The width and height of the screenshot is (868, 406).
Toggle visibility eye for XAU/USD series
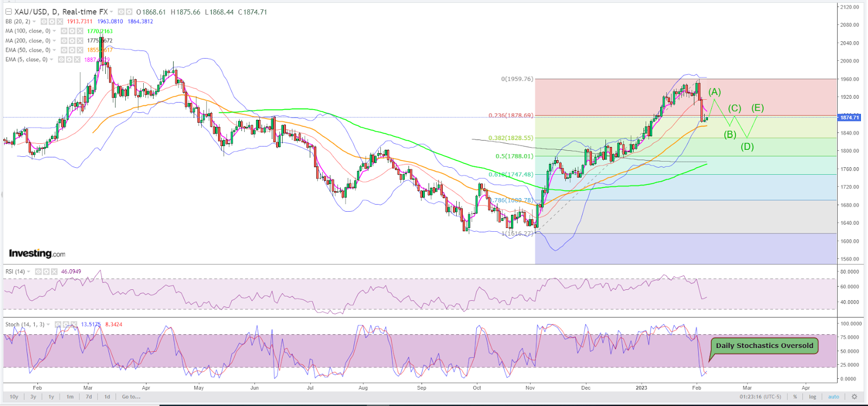(121, 12)
